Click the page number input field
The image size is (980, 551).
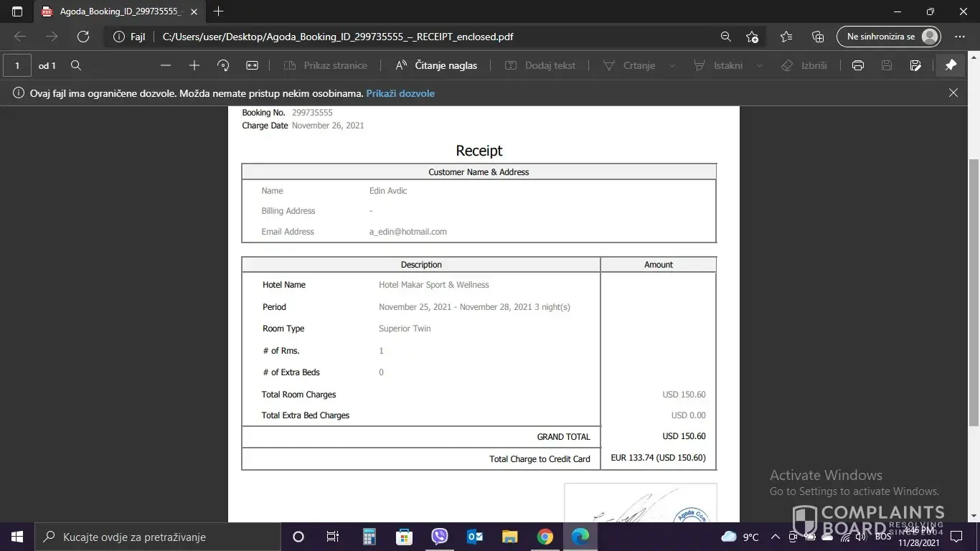17,65
